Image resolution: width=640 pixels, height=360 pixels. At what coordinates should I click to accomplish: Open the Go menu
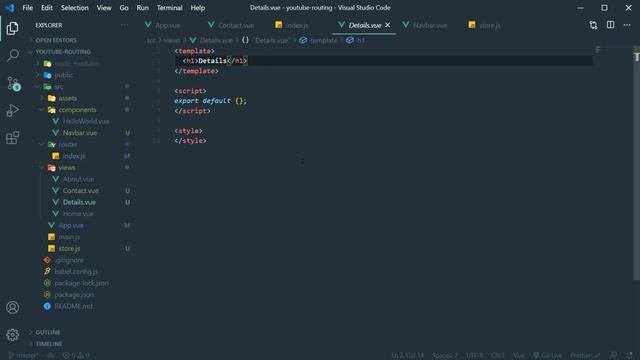tap(124, 8)
